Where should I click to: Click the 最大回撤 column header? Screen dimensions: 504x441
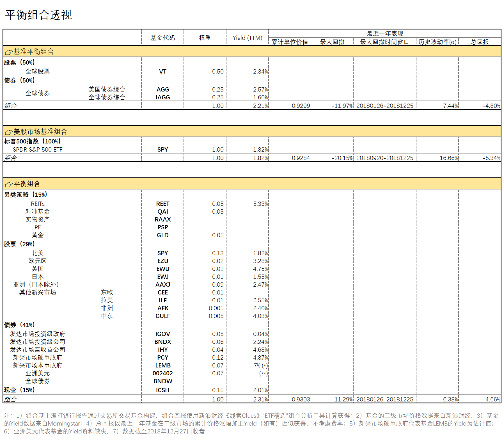coord(332,42)
